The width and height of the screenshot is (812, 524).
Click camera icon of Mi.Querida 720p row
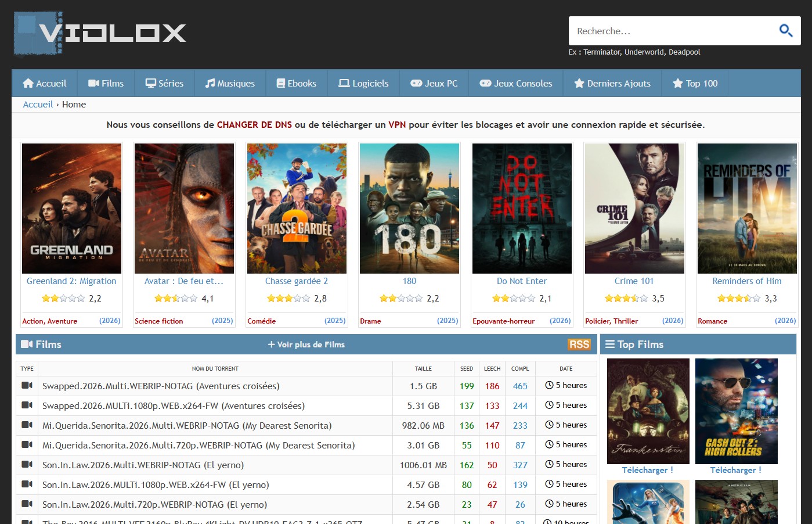(x=27, y=444)
